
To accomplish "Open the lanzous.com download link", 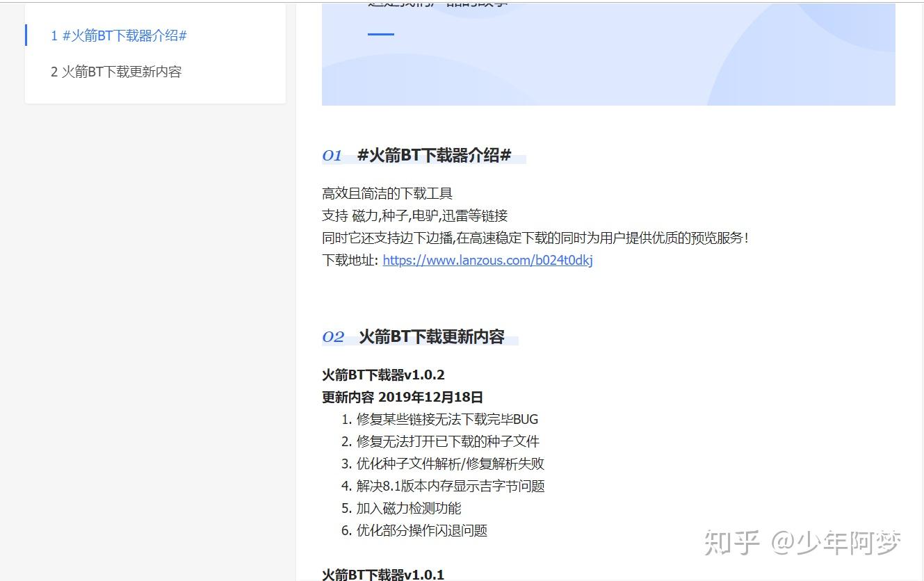I will pos(487,260).
